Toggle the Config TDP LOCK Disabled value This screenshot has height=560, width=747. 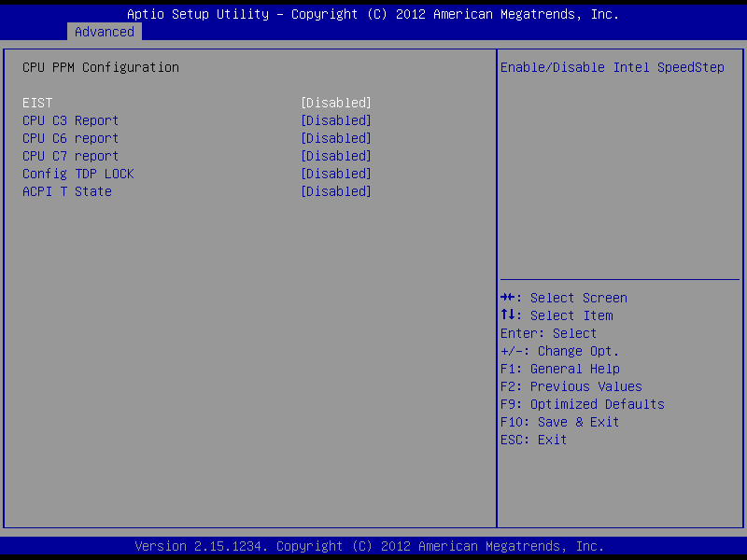coord(336,174)
